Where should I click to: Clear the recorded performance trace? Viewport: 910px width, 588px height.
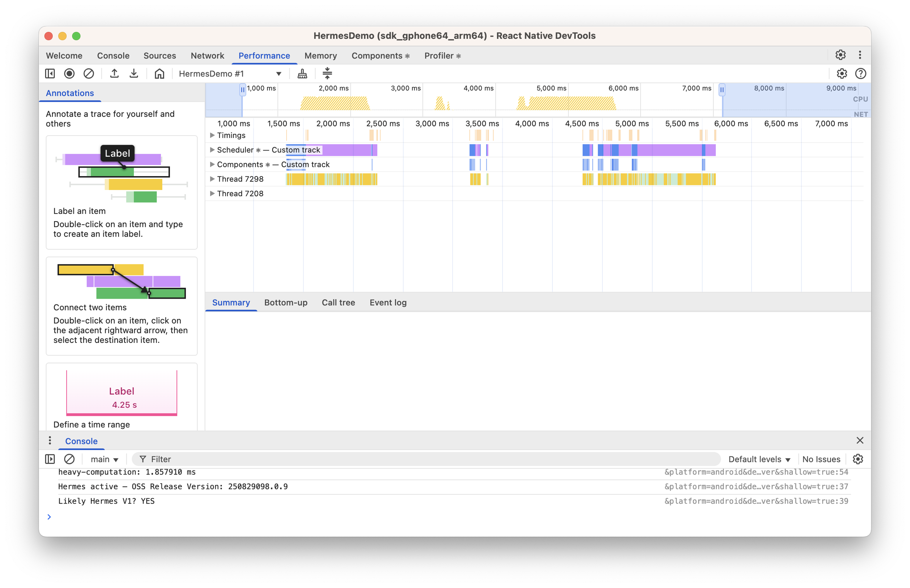(89, 74)
